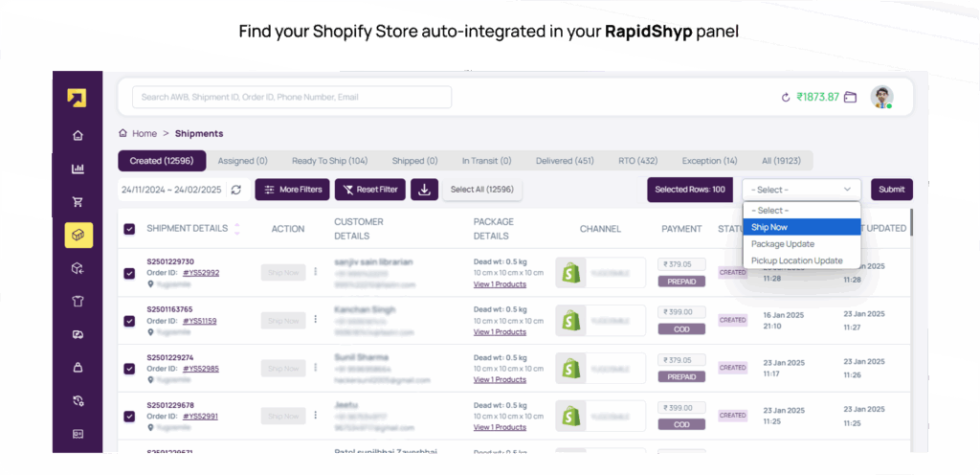Choose Pickup Location Update from the dropdown
This screenshot has height=475, width=980.
point(801,260)
